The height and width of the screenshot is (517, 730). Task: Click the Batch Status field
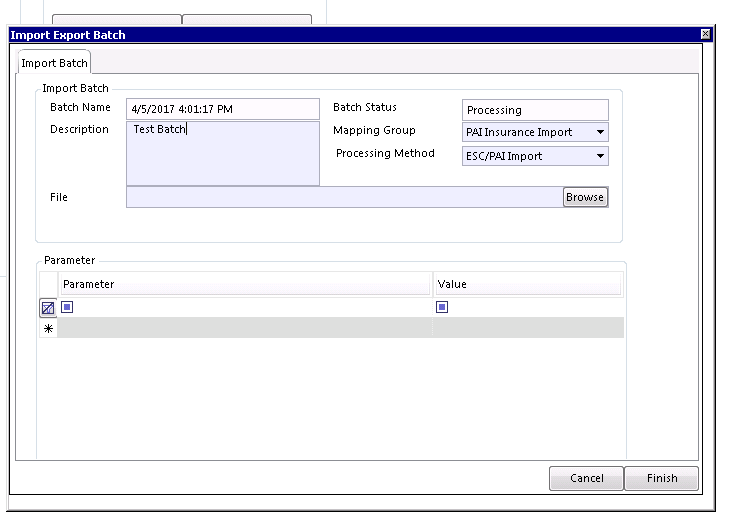pos(535,110)
